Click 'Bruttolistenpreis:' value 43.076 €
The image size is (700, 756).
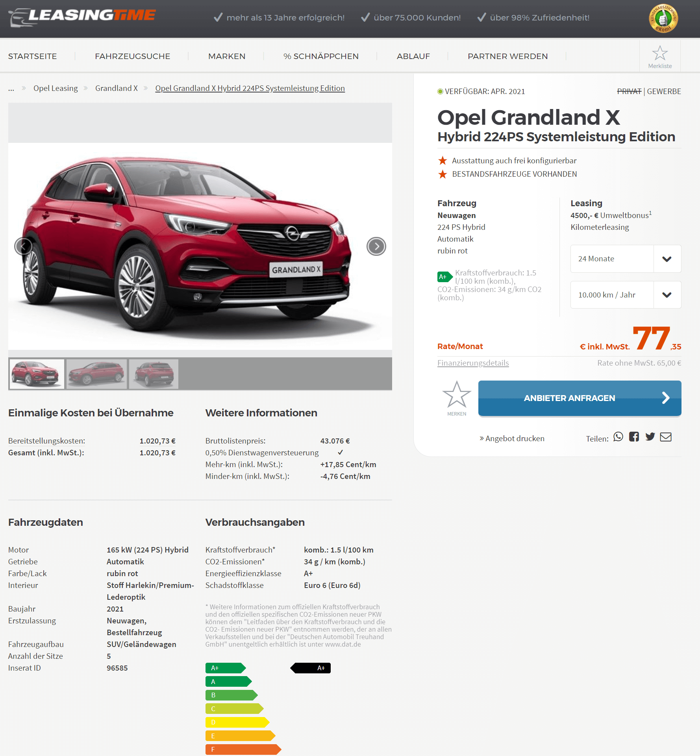[335, 441]
